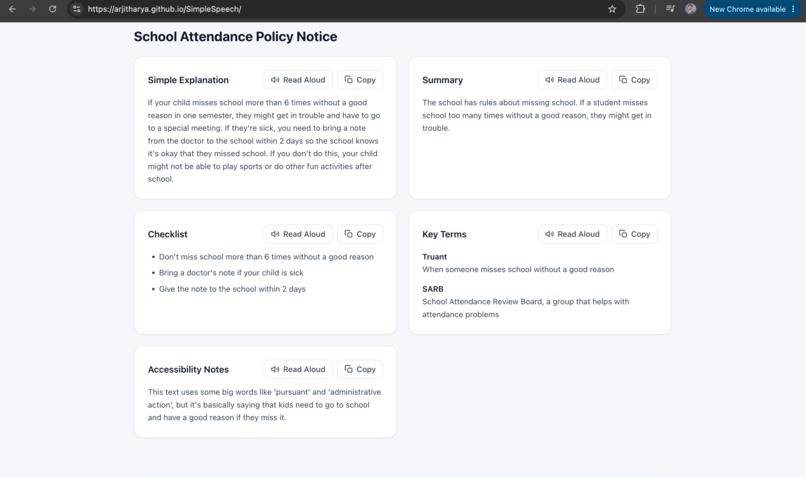The height and width of the screenshot is (477, 806).
Task: Click 'Don't miss school more than 6 times' item
Action: [x=266, y=256]
